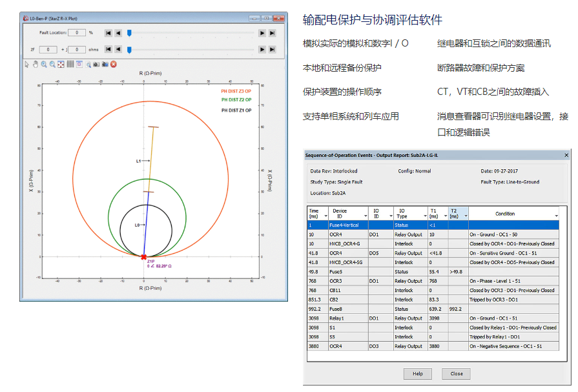The width and height of the screenshot is (578, 392).
Task: Click the zoom out magnifier
Action: click(x=52, y=64)
